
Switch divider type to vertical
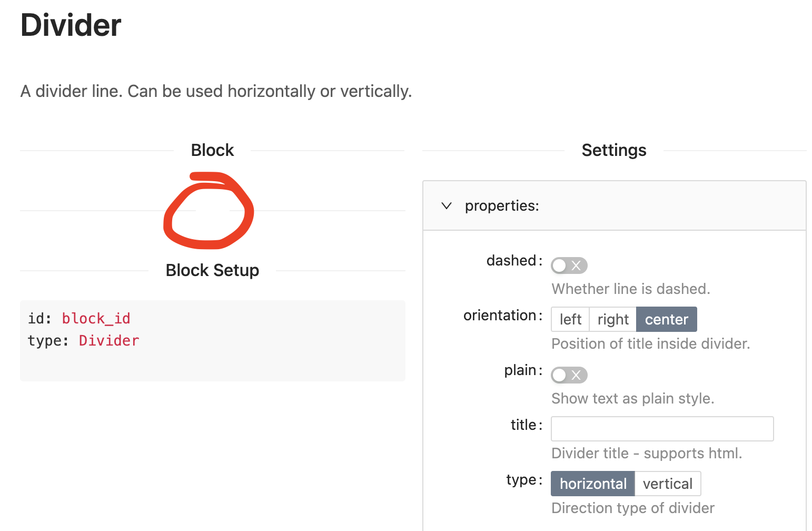(x=668, y=483)
